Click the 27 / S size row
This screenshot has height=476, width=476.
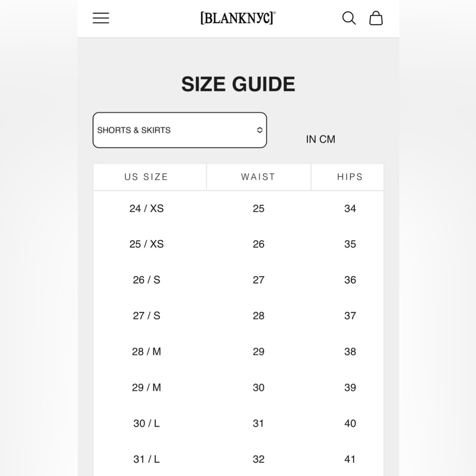pos(238,316)
